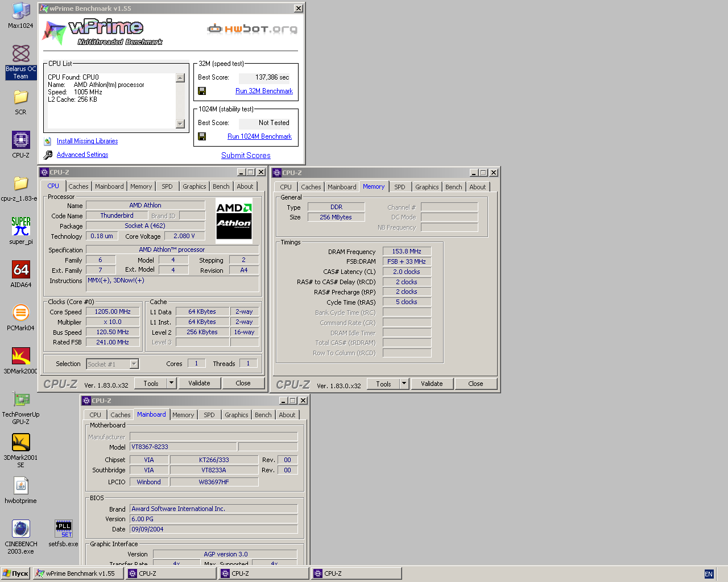The image size is (728, 582).
Task: Open the SPD tab in CPU-Z Memory window
Action: point(400,187)
